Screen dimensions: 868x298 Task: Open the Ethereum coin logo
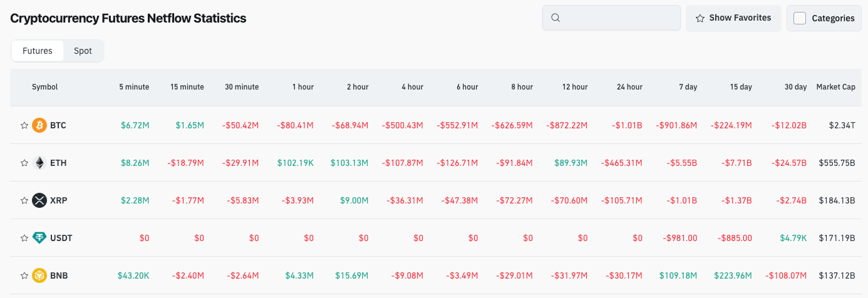point(40,163)
